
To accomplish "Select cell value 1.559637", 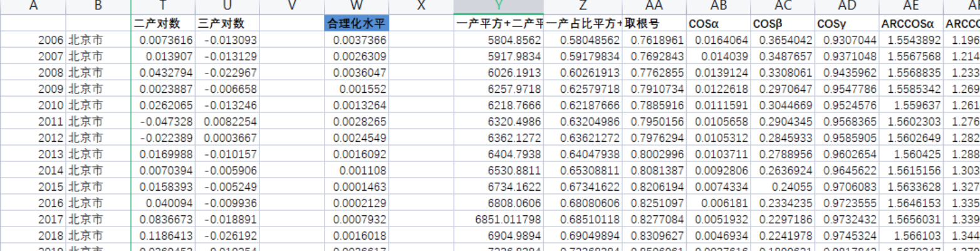I will [912, 105].
